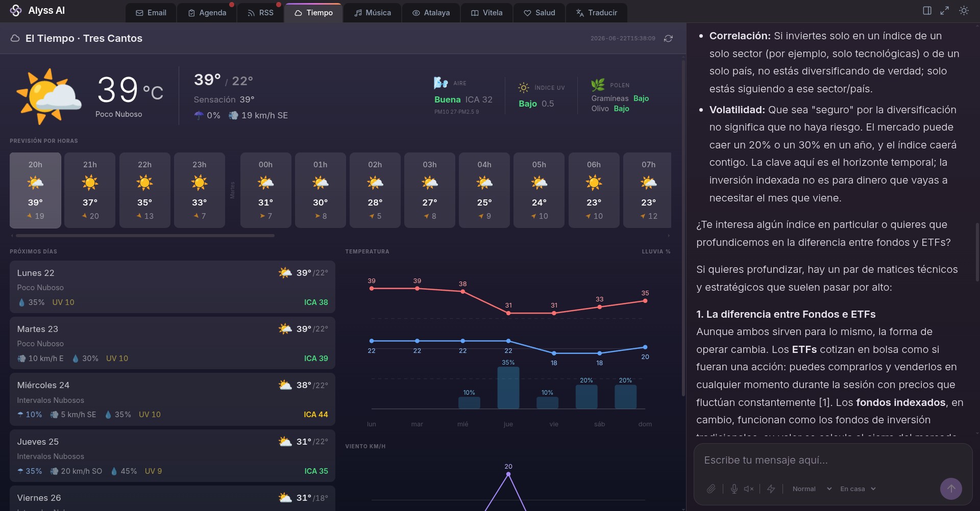Viewport: 980px width, 511px height.
Task: Refresh the weather data
Action: 668,39
